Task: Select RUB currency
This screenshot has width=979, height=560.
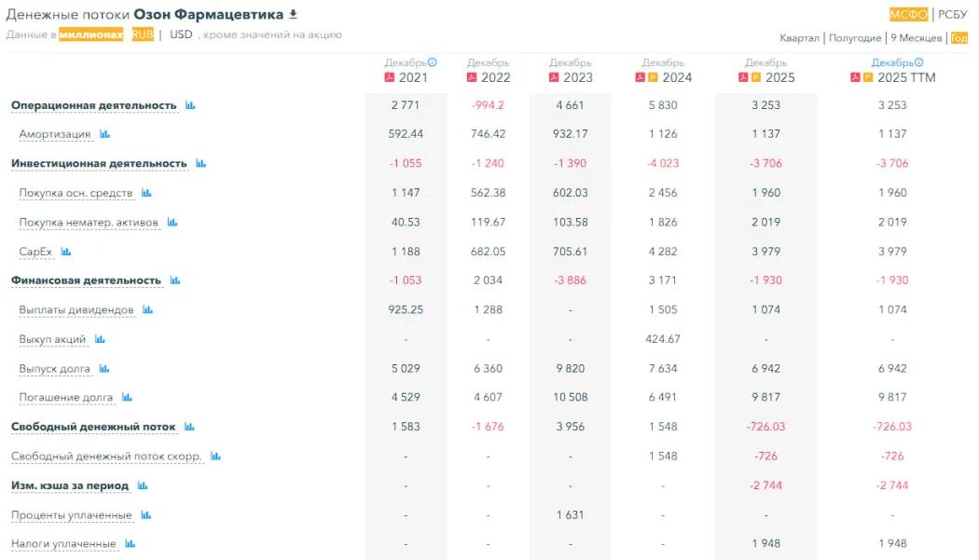Action: [x=143, y=34]
